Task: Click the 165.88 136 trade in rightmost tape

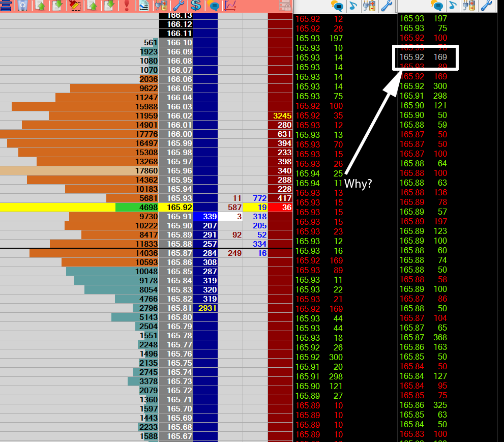Action: (x=423, y=192)
